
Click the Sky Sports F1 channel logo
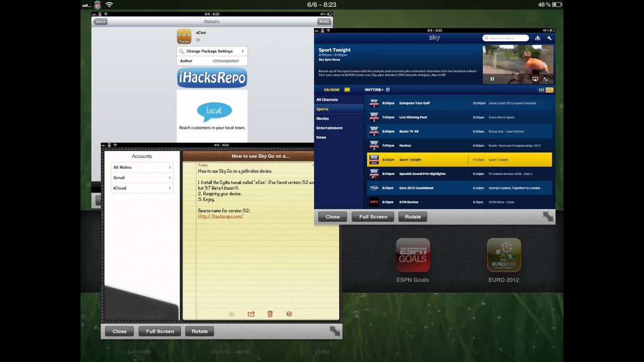point(374,173)
